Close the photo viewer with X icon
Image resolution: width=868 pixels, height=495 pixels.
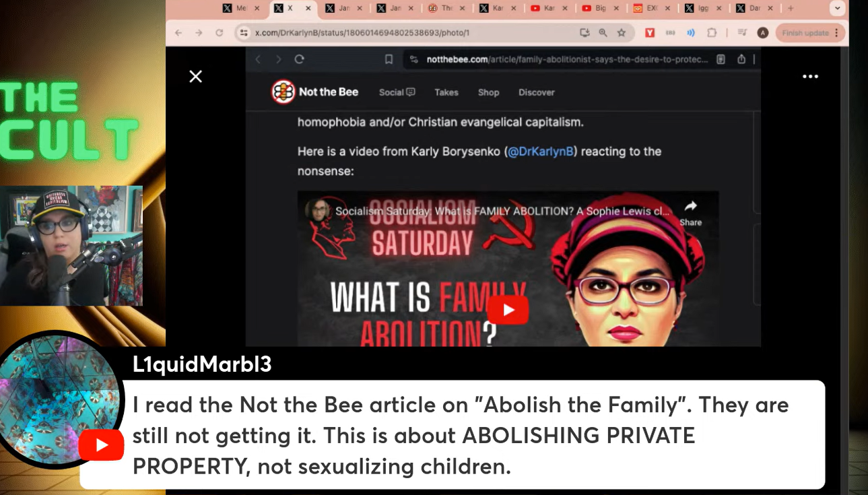(196, 77)
